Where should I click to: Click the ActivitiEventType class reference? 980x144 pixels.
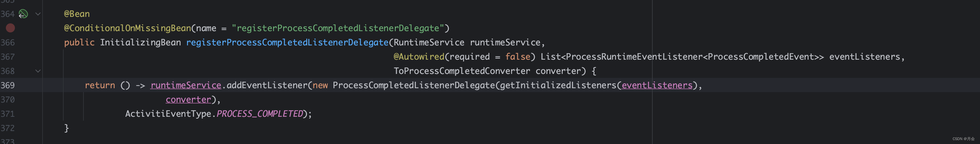coord(168,114)
